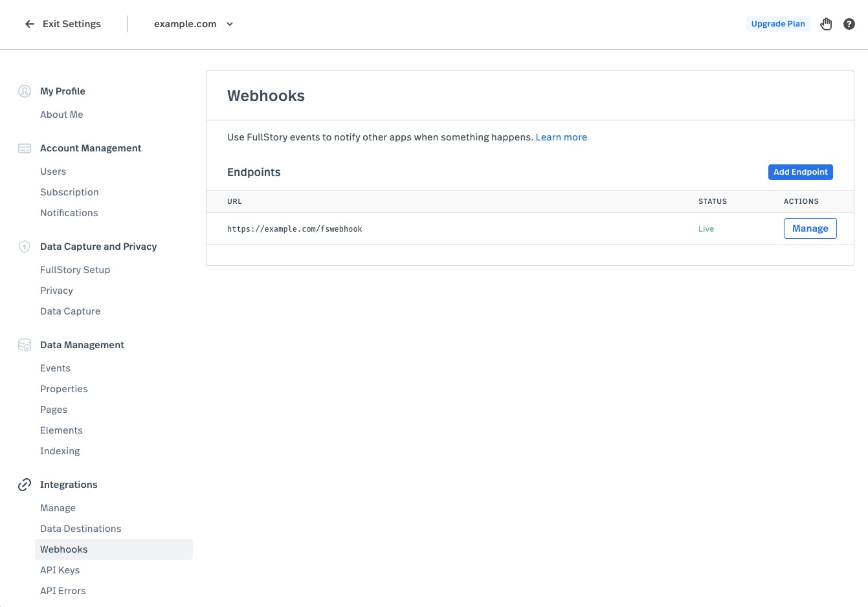Open Pages settings

pyautogui.click(x=54, y=410)
